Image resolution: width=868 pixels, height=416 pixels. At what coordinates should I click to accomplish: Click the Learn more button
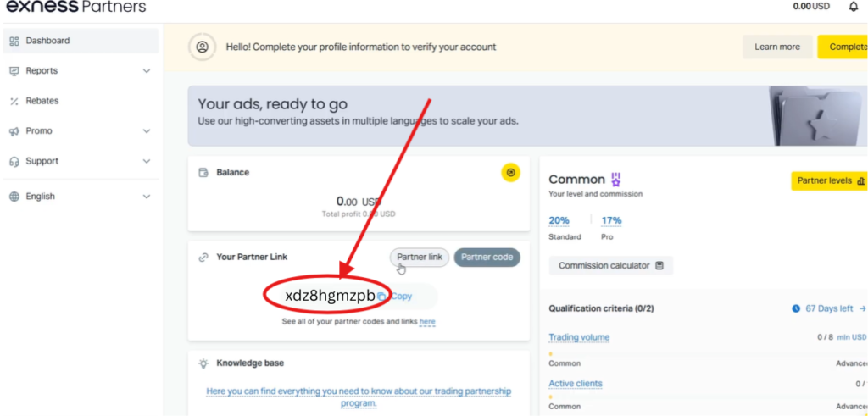(x=777, y=47)
